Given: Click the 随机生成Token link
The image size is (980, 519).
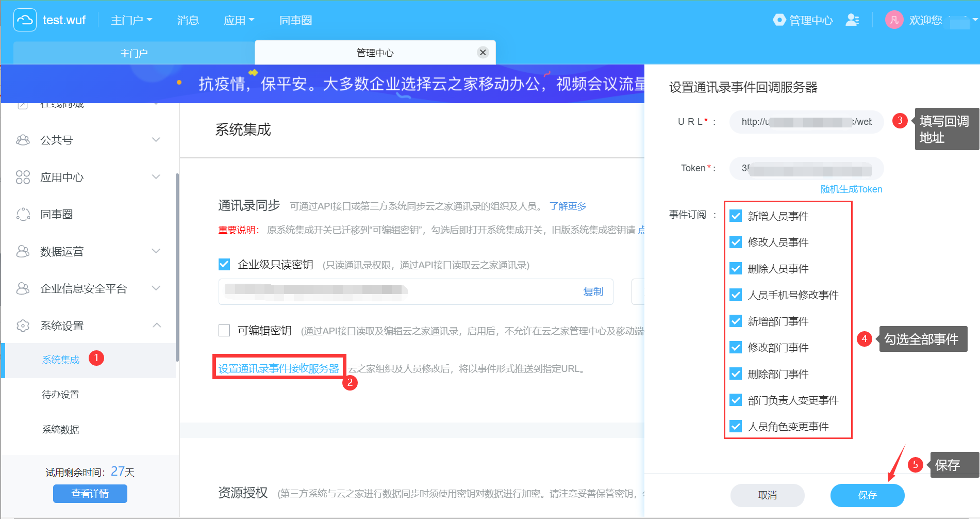Looking at the screenshot, I should pyautogui.click(x=851, y=189).
